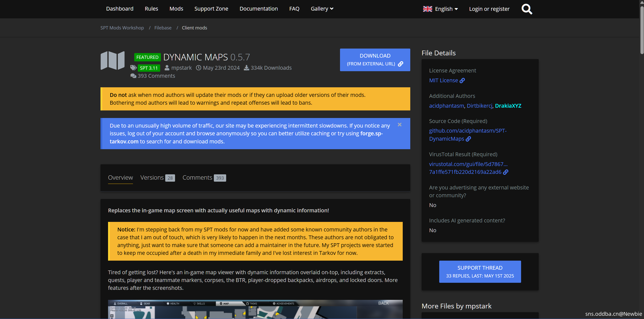644x319 pixels.
Task: Click the Dynamic Maps map logo icon
Action: tap(113, 60)
